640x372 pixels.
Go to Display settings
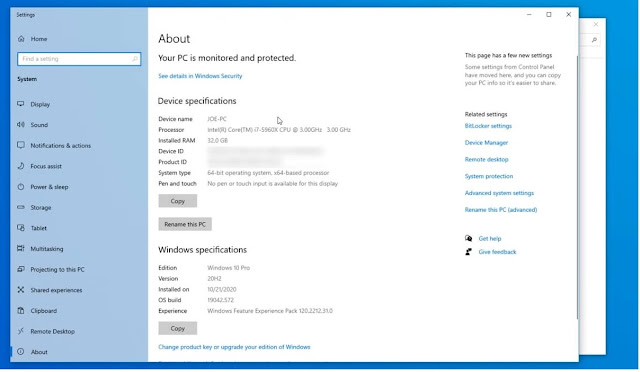click(x=40, y=104)
